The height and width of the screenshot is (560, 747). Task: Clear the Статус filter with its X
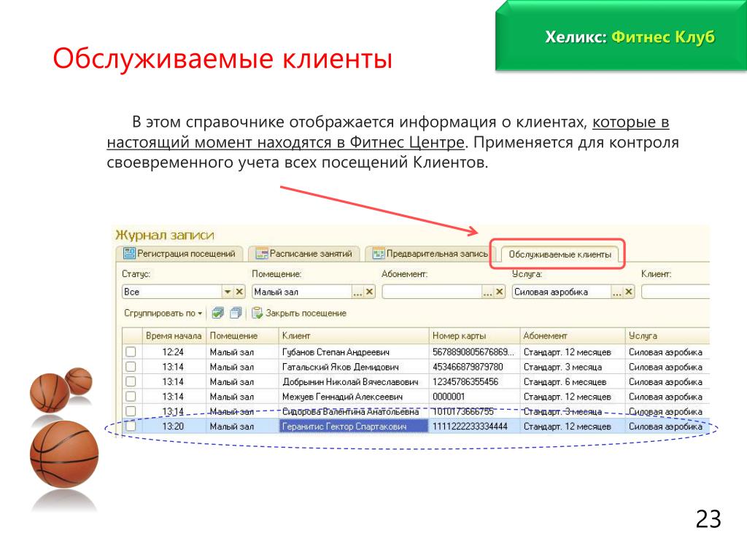coord(239,292)
